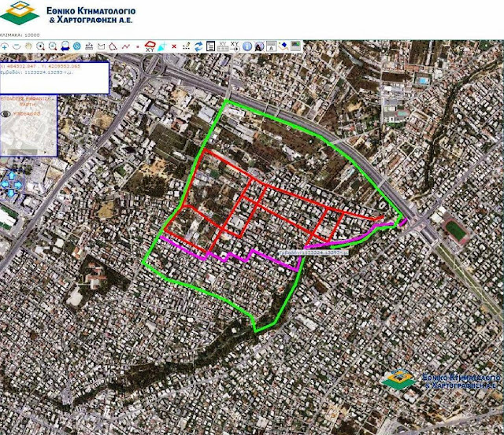Screen dimensions: 504x435
Task: Pan map right with the right arrow
Action: click(x=18, y=185)
